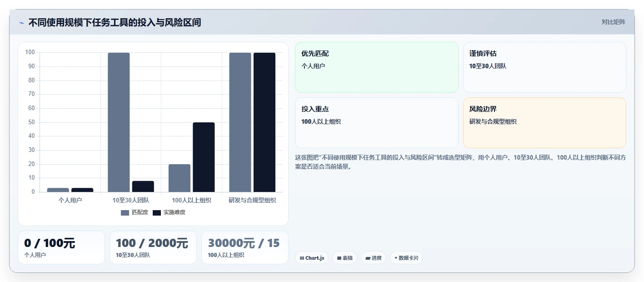Screen dimensions: 644x282
Task: Select the 数据卡片 tag pill
Action: click(406, 258)
